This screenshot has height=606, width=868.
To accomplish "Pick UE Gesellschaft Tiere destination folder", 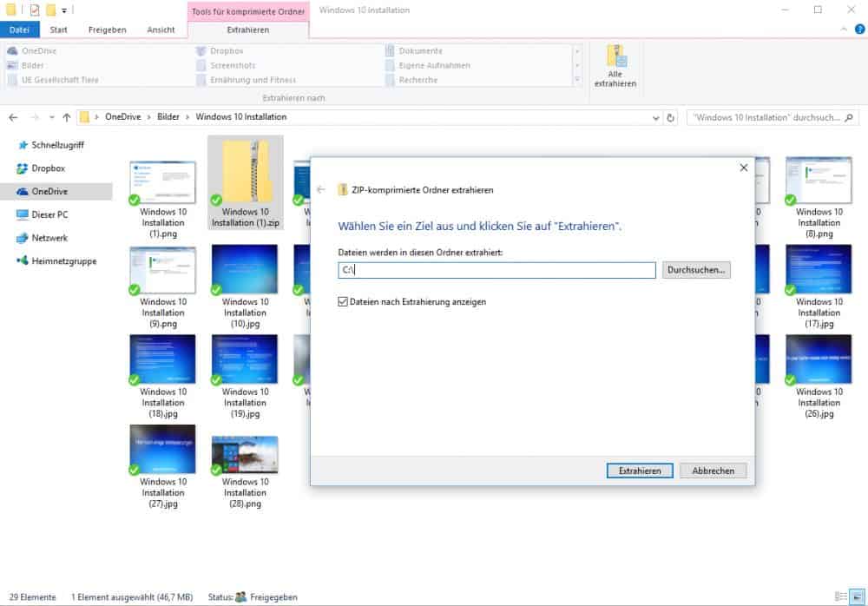I will coord(53,80).
